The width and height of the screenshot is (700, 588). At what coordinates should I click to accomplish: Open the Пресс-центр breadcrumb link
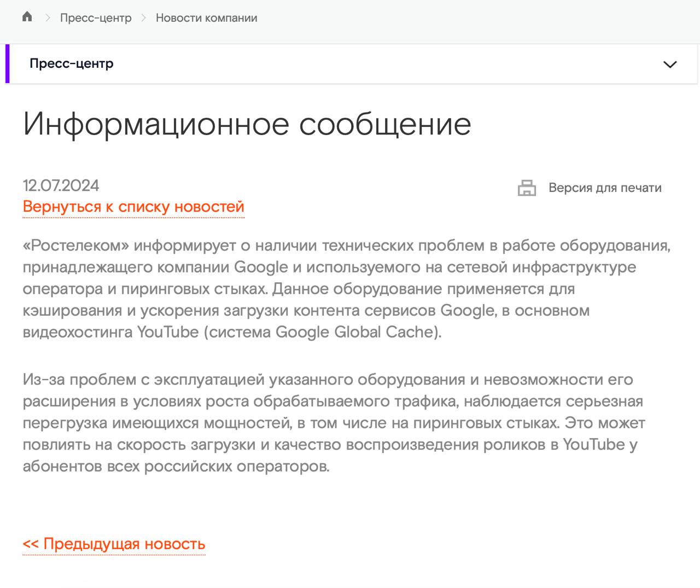tap(96, 18)
